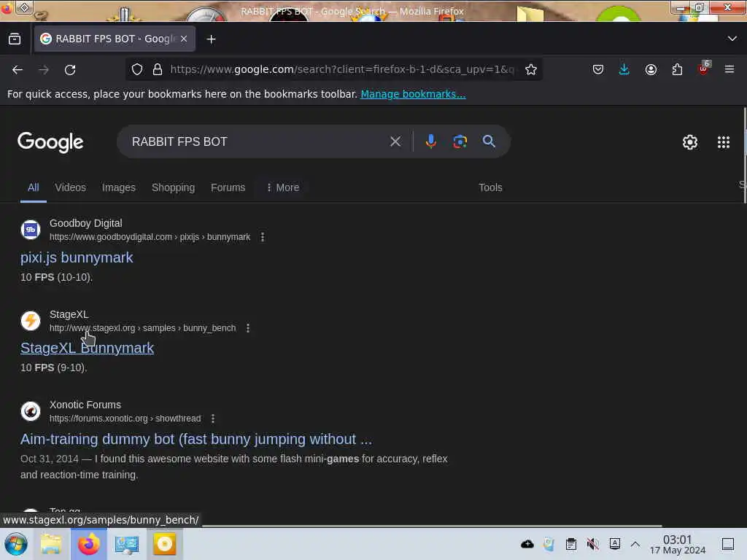
Task: Click the page vertical scrollbar
Action: [744, 156]
